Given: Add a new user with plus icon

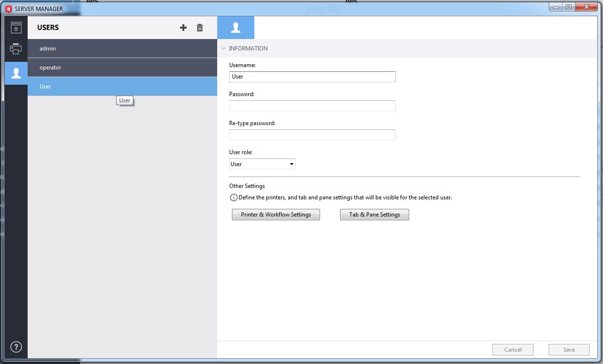Looking at the screenshot, I should (183, 28).
